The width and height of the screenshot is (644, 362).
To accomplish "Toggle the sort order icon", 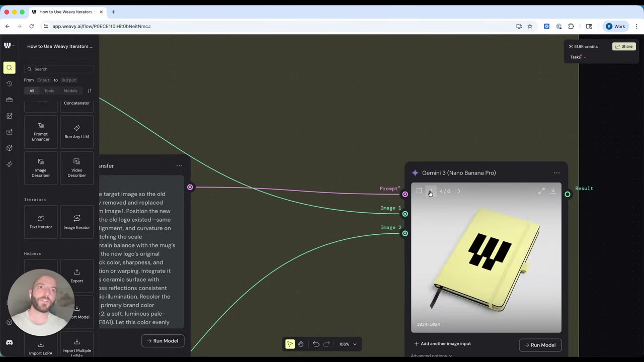I will [90, 91].
